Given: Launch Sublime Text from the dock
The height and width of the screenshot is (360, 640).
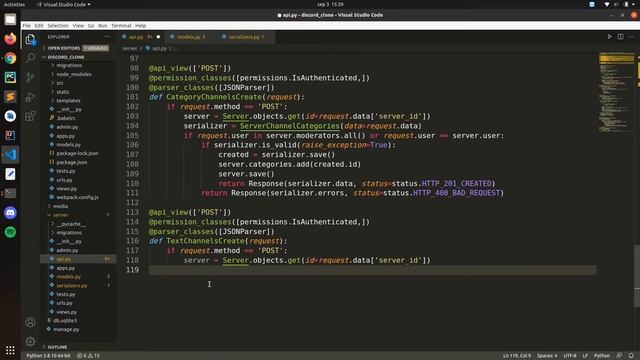Looking at the screenshot, I should (x=10, y=97).
